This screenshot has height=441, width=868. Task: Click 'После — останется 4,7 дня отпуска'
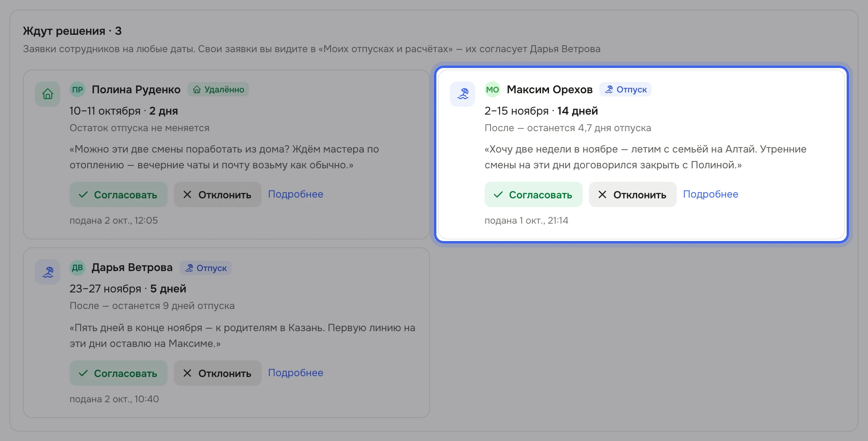coord(568,128)
